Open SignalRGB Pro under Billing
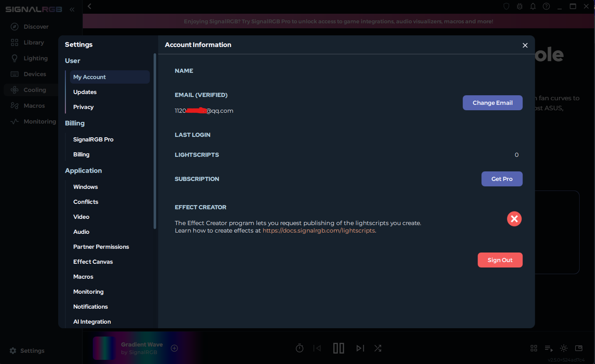 [x=93, y=139]
